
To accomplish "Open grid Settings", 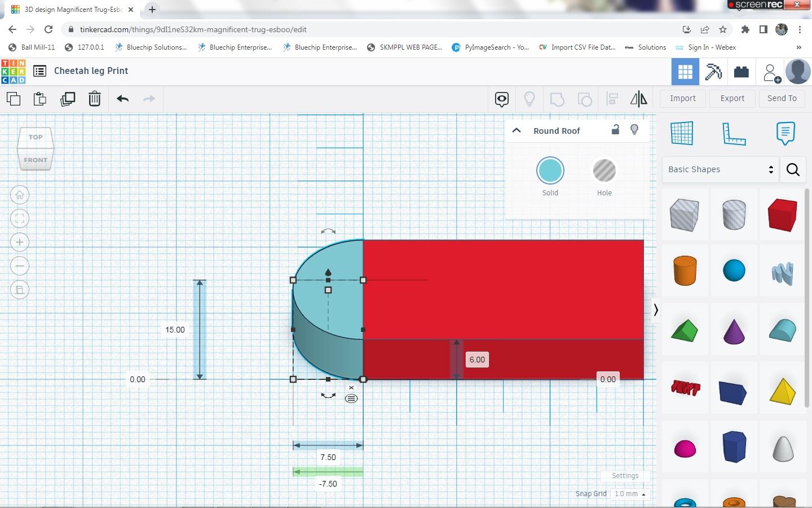I will point(625,476).
